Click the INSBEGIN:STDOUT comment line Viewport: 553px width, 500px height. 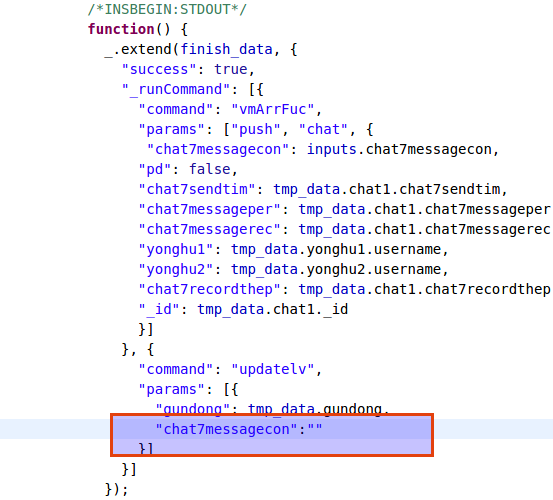(167, 10)
